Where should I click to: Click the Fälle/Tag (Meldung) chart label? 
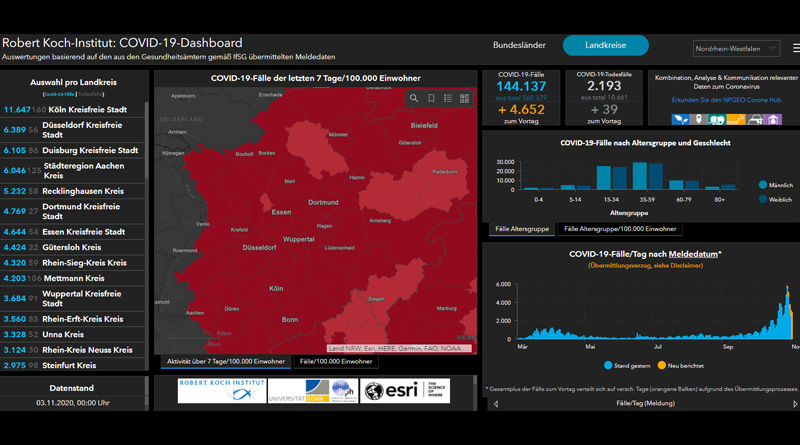[645, 403]
